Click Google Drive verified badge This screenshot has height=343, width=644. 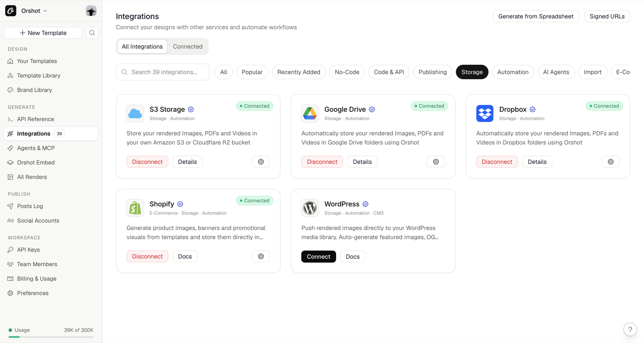372,109
